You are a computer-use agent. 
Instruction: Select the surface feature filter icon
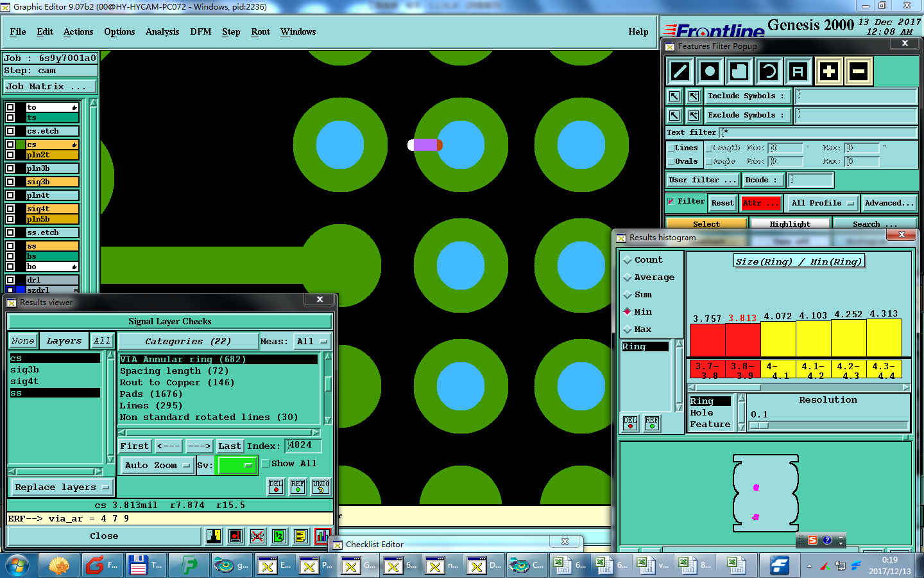coord(739,71)
